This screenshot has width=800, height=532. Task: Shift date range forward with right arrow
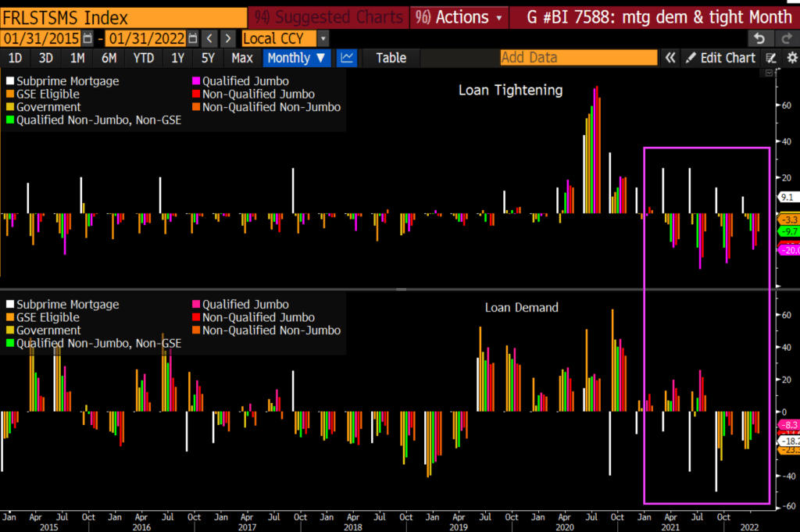[x=227, y=38]
